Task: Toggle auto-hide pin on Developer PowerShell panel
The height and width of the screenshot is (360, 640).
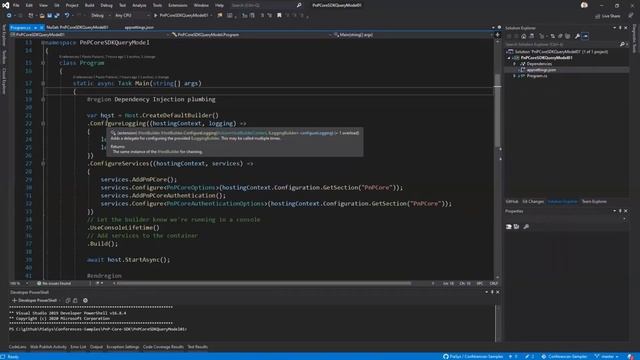Action: coord(492,292)
